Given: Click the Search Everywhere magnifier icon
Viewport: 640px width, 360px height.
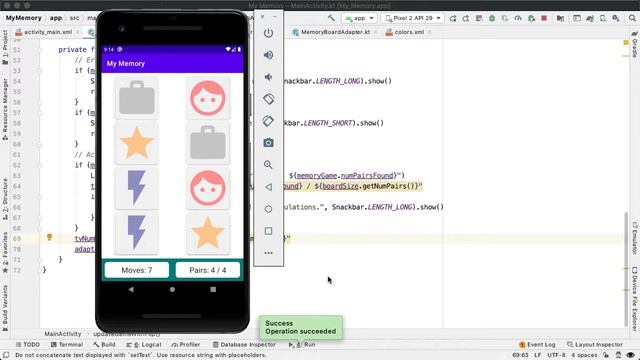Looking at the screenshot, I should [632, 18].
